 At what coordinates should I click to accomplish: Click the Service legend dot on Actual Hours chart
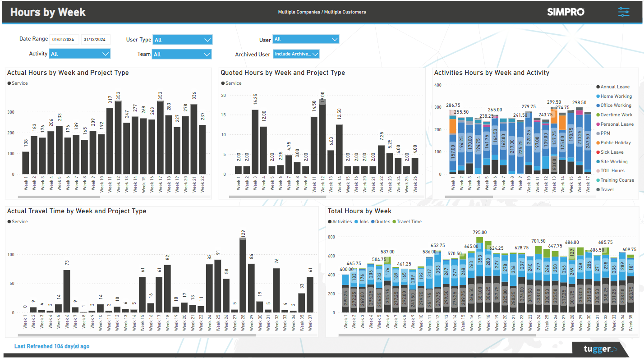pos(10,83)
